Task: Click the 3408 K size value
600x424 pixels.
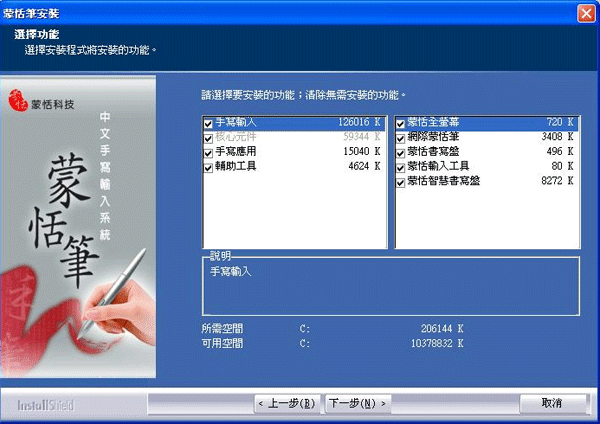Action: coord(557,137)
